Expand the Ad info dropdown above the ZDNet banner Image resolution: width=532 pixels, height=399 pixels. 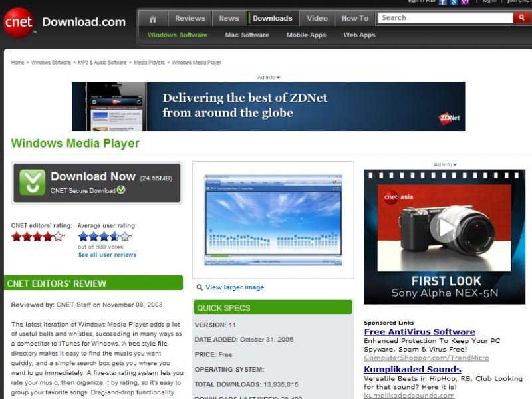coord(269,78)
